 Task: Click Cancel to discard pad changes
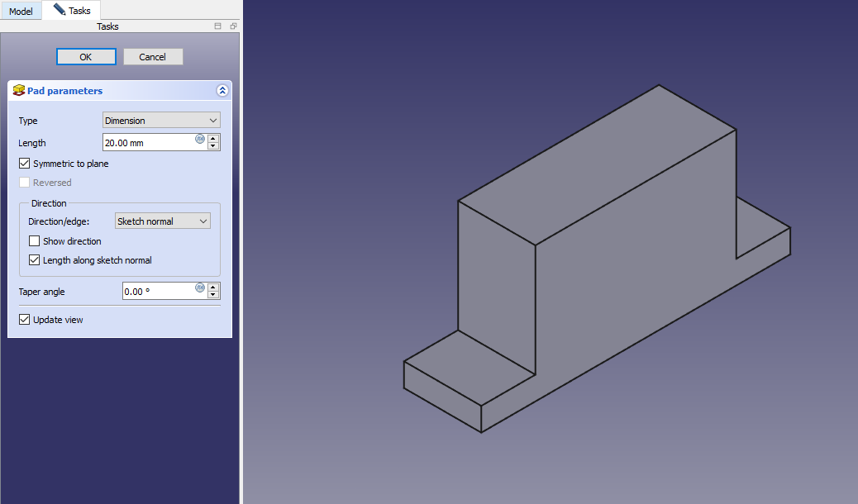(x=153, y=57)
